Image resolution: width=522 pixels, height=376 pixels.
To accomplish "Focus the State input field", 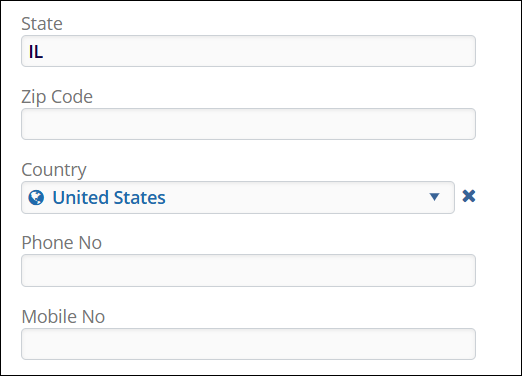I will [x=248, y=51].
